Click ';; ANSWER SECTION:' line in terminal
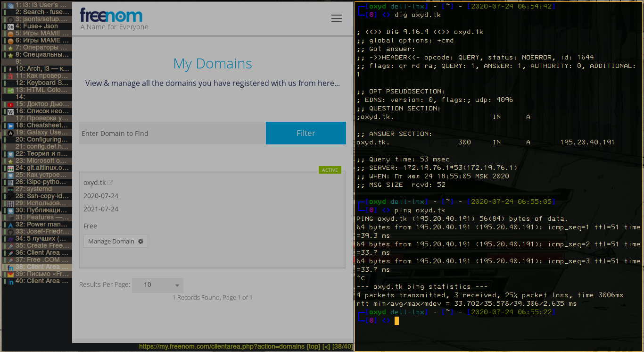 (x=394, y=134)
